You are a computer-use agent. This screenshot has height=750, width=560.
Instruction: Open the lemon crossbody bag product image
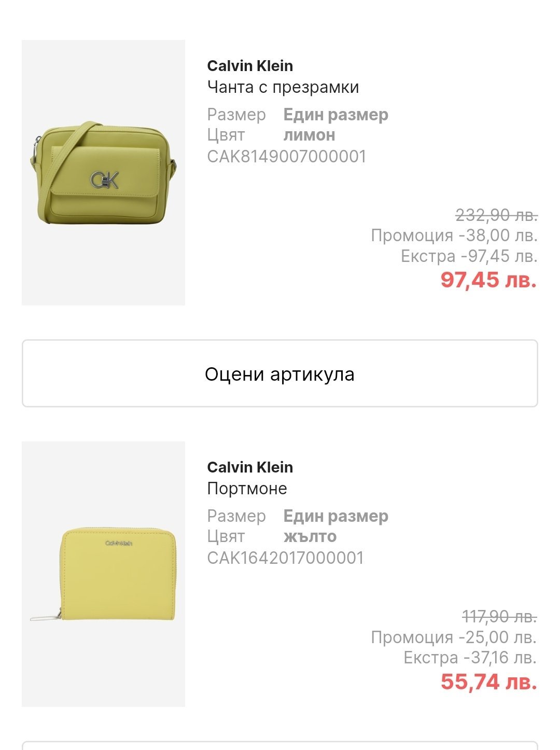104,173
